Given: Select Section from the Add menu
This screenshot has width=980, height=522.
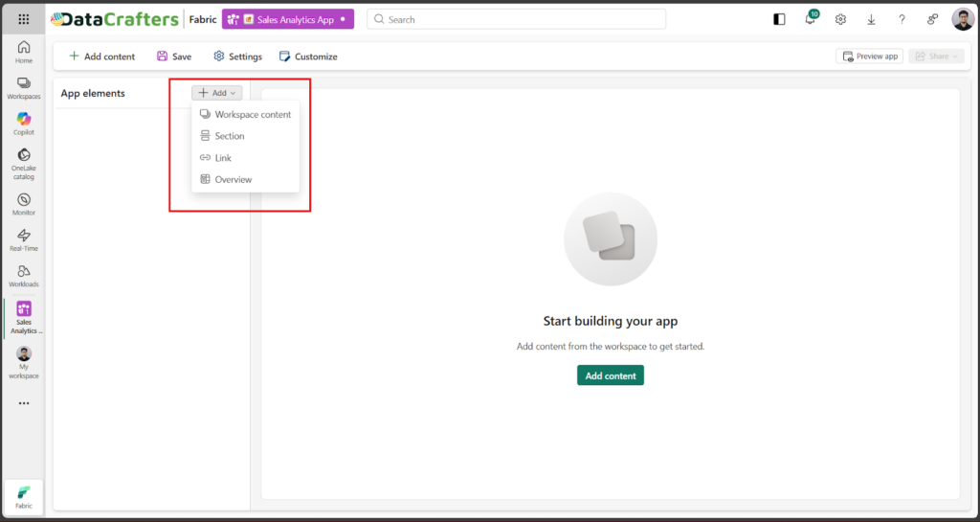Looking at the screenshot, I should [x=229, y=136].
